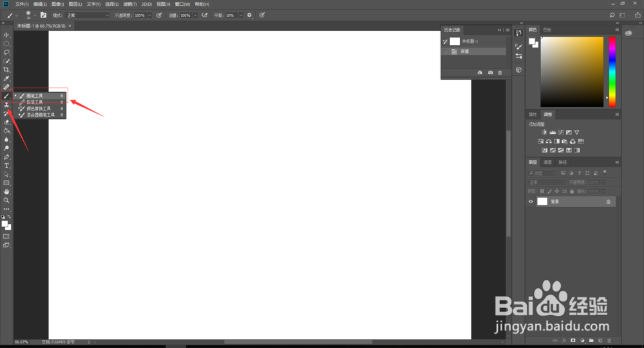Screen dimensions: 644x348
Task: Toggle the brush settings panel button
Action: 44,15
